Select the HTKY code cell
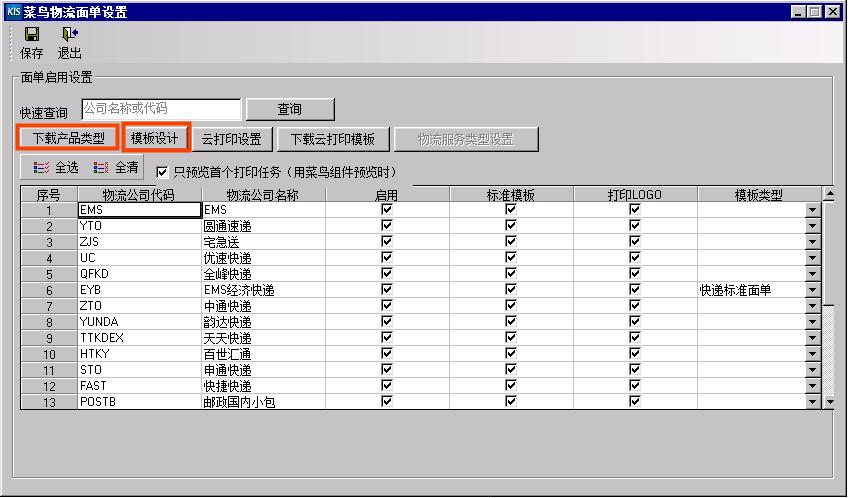This screenshot has height=498, width=848. (x=140, y=354)
